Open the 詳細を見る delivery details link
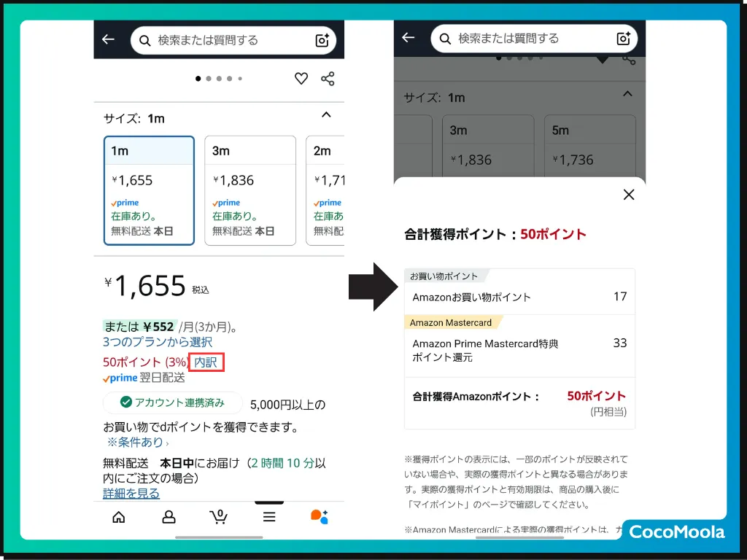The height and width of the screenshot is (560, 747). click(x=131, y=494)
